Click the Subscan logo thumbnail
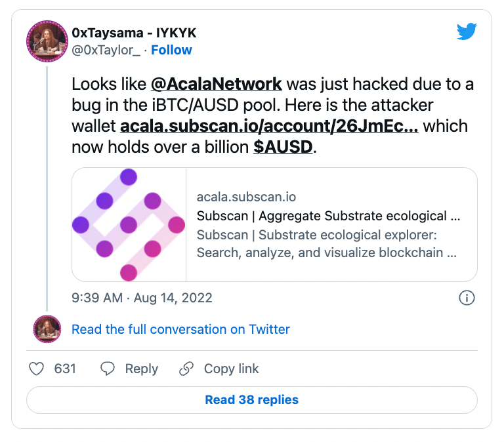 pyautogui.click(x=129, y=224)
